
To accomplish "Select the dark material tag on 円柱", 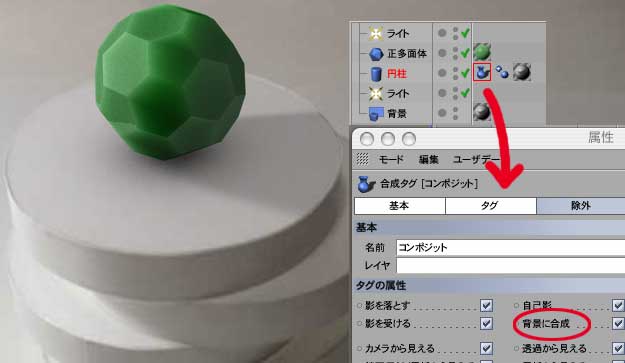I will click(x=522, y=72).
